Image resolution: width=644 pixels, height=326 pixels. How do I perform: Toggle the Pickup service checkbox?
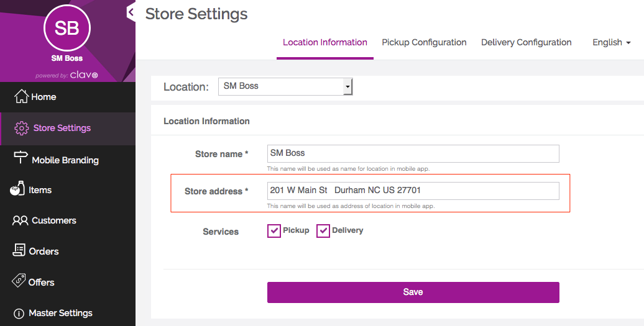(x=274, y=231)
